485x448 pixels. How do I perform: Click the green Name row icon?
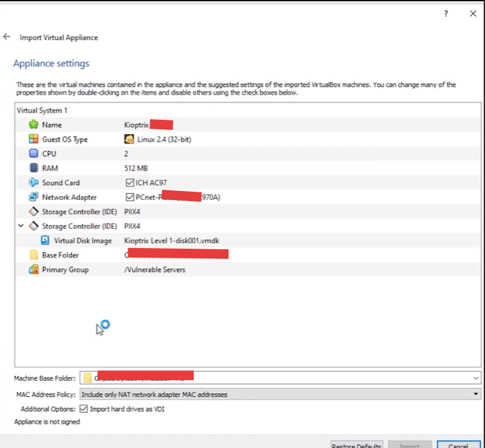(x=33, y=124)
